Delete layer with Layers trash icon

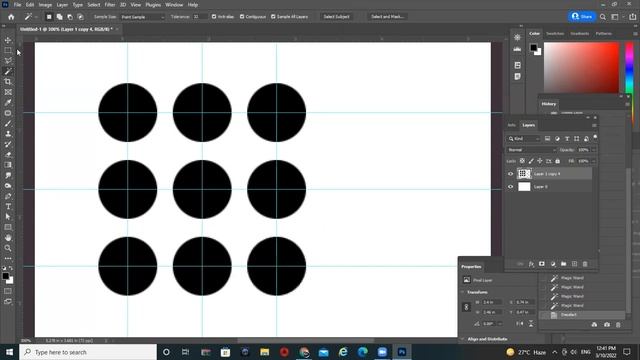(x=585, y=264)
